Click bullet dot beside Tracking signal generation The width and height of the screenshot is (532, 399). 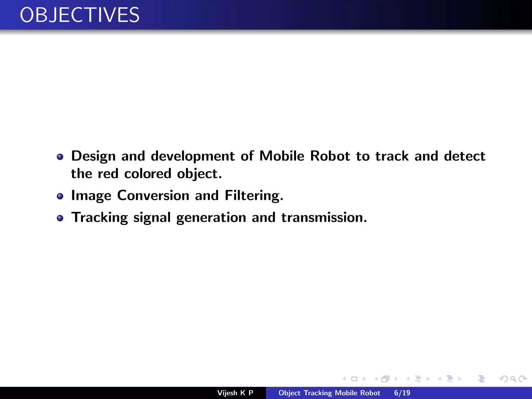point(60,218)
